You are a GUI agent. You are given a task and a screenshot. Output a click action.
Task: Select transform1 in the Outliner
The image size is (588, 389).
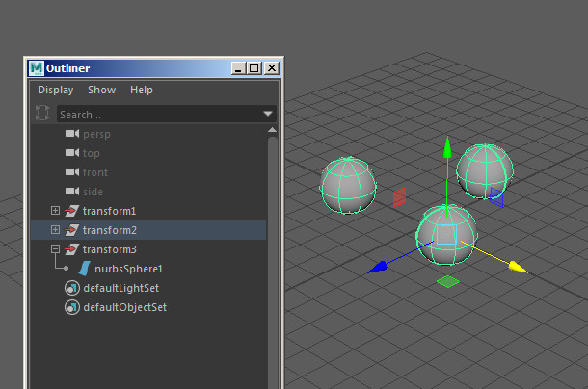pyautogui.click(x=109, y=211)
